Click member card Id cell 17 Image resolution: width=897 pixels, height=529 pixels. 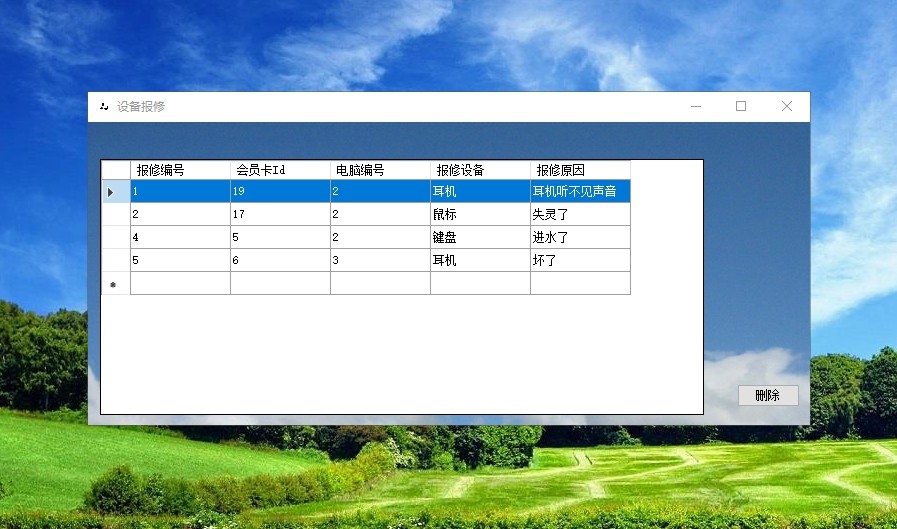[x=280, y=214]
